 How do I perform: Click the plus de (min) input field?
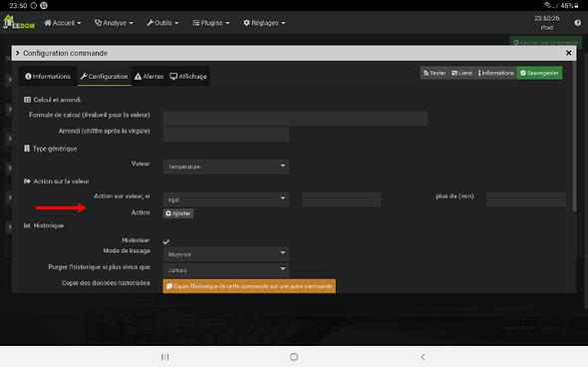tap(526, 199)
